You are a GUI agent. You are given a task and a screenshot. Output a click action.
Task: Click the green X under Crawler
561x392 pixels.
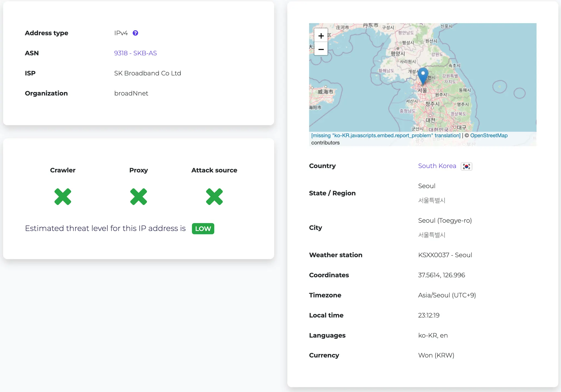63,197
